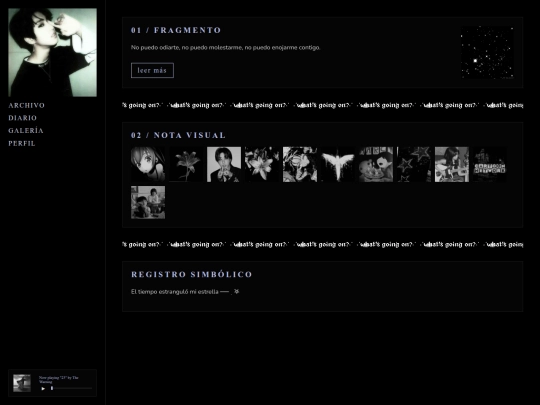Move the music player seek slider handle
The width and height of the screenshot is (540, 405).
click(52, 388)
